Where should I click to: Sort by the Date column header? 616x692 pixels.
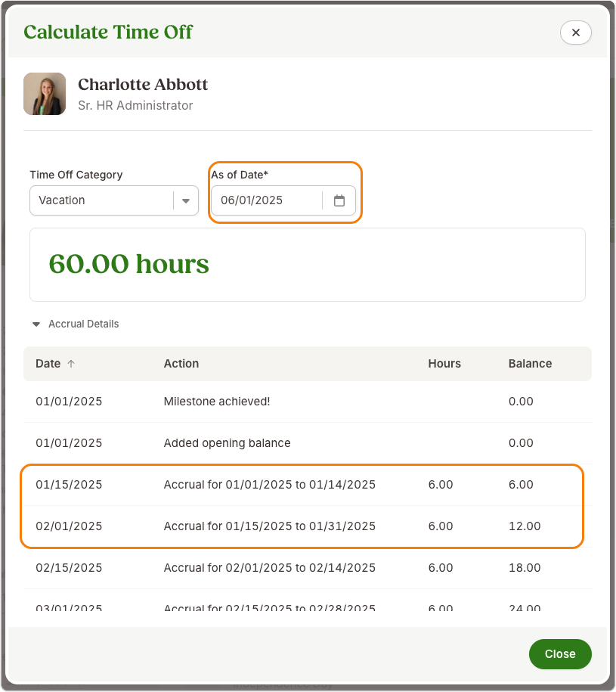tap(55, 364)
